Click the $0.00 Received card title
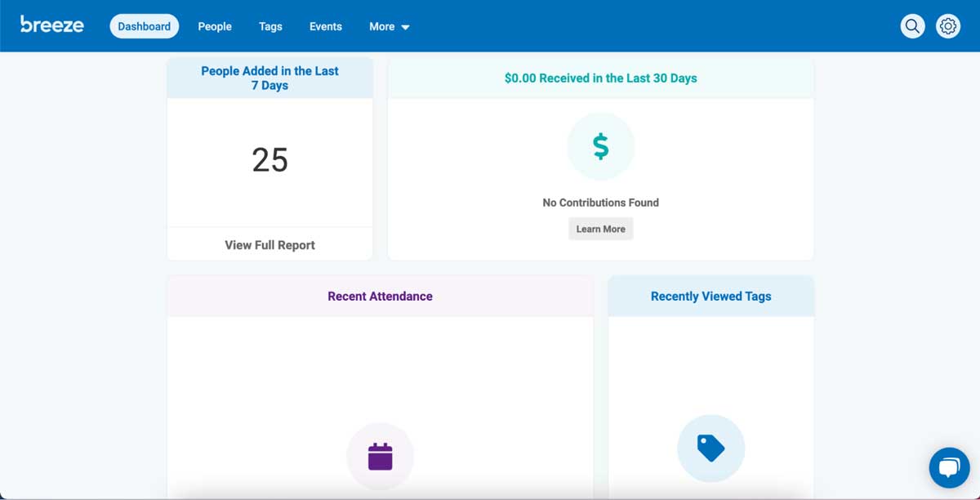Image resolution: width=980 pixels, height=500 pixels. 600,78
